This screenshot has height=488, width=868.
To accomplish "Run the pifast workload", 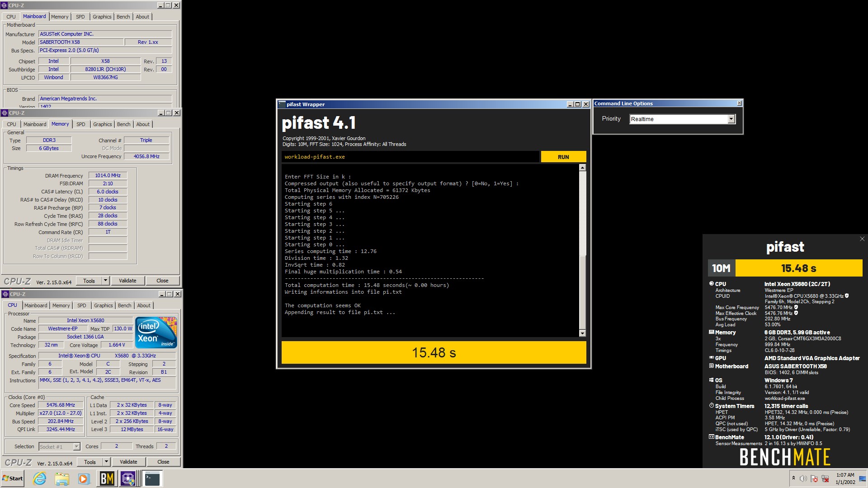I will (563, 157).
